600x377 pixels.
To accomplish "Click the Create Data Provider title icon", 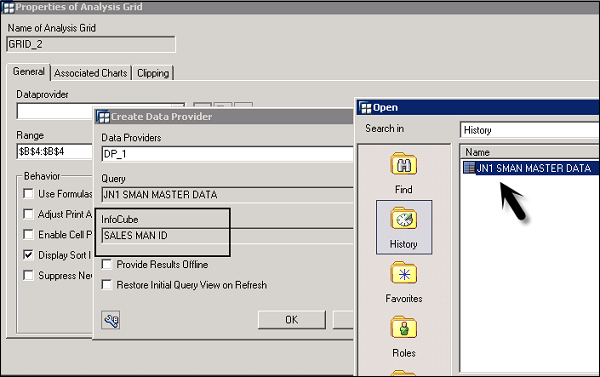I will [x=103, y=117].
